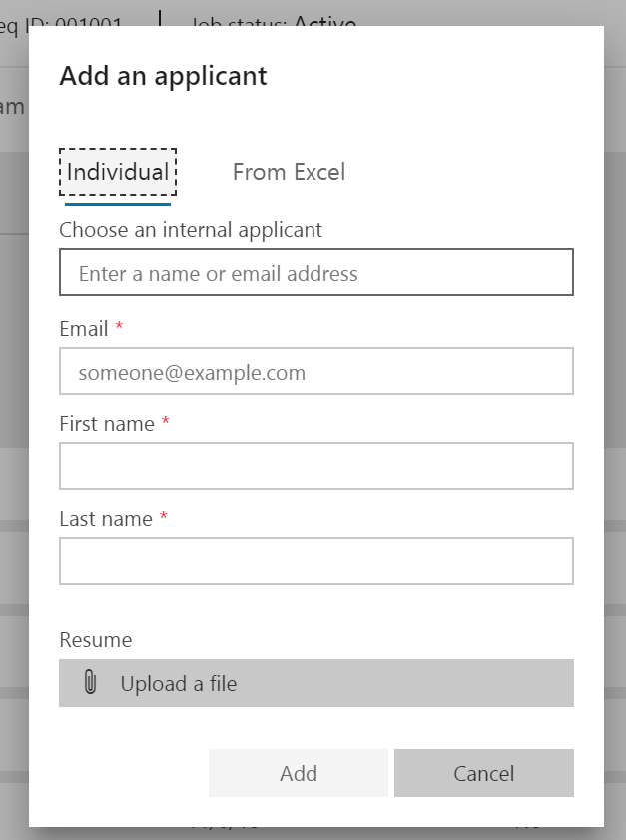Click the Last name field
The image size is (626, 840).
(315, 560)
